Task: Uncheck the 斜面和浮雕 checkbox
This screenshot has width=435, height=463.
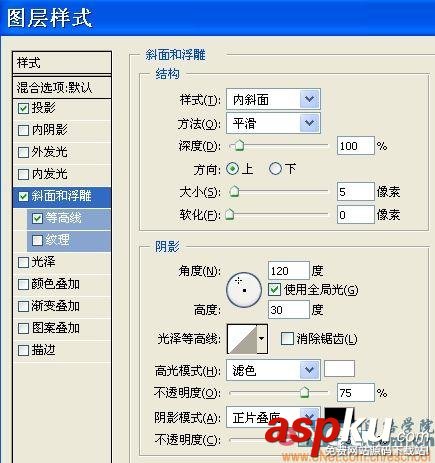Action: (x=23, y=196)
